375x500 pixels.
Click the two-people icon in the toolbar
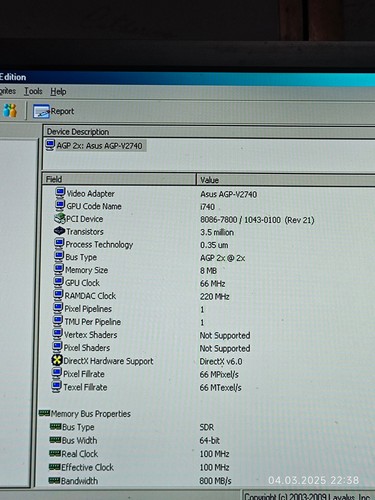(x=10, y=111)
